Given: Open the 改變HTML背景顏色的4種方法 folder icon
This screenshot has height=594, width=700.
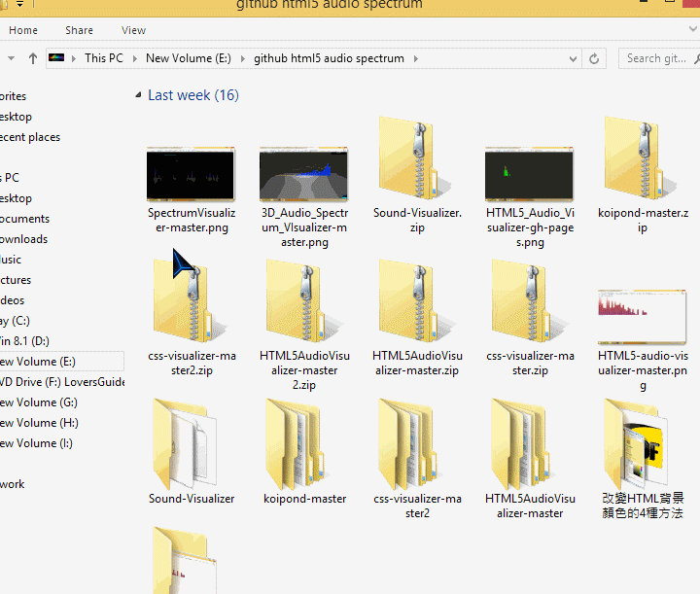Looking at the screenshot, I should (636, 444).
